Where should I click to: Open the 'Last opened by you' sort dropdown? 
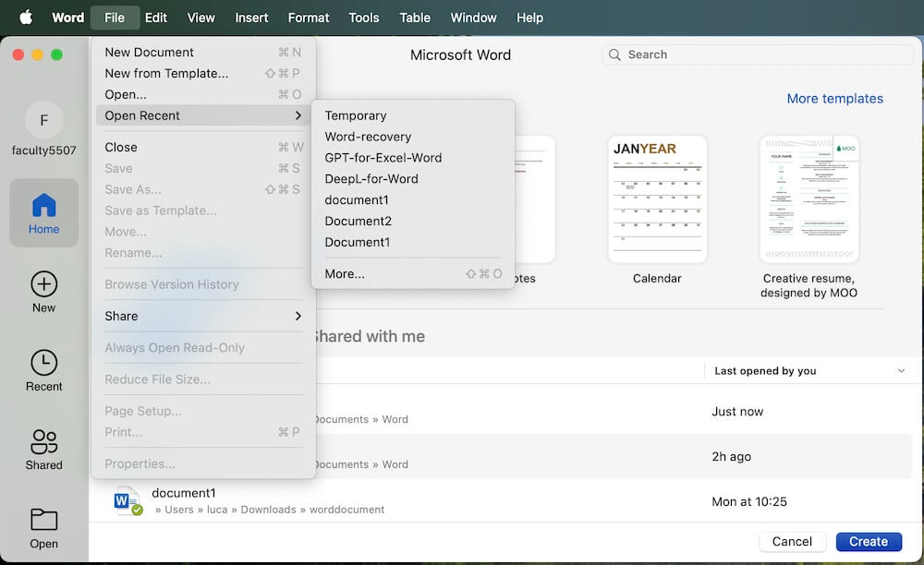[x=808, y=370]
